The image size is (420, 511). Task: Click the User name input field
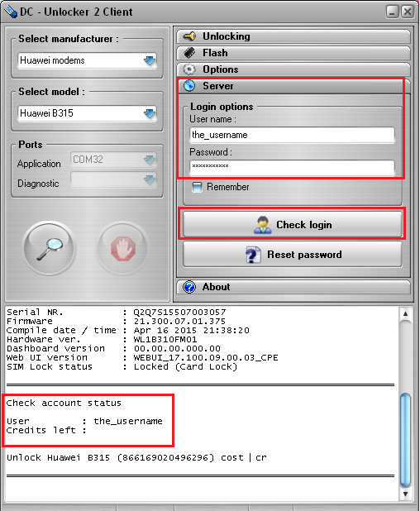pyautogui.click(x=292, y=135)
